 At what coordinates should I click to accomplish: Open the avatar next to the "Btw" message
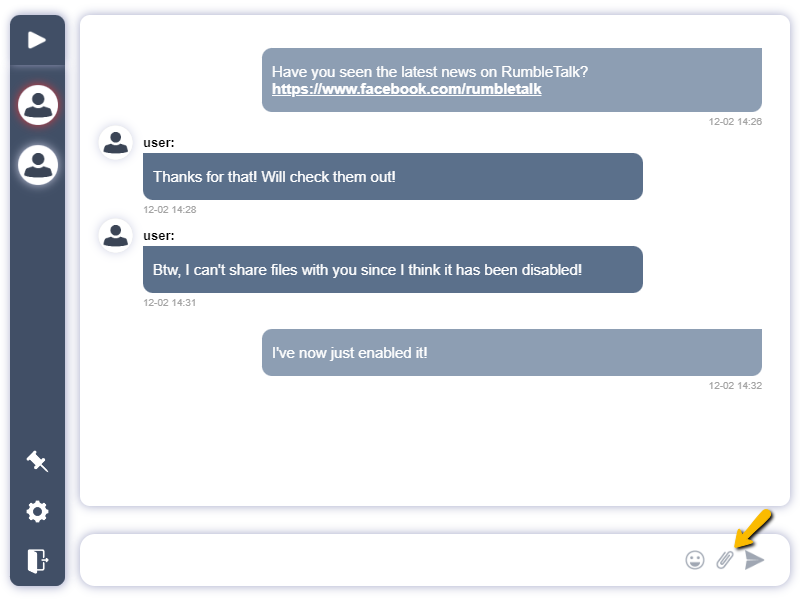[116, 235]
